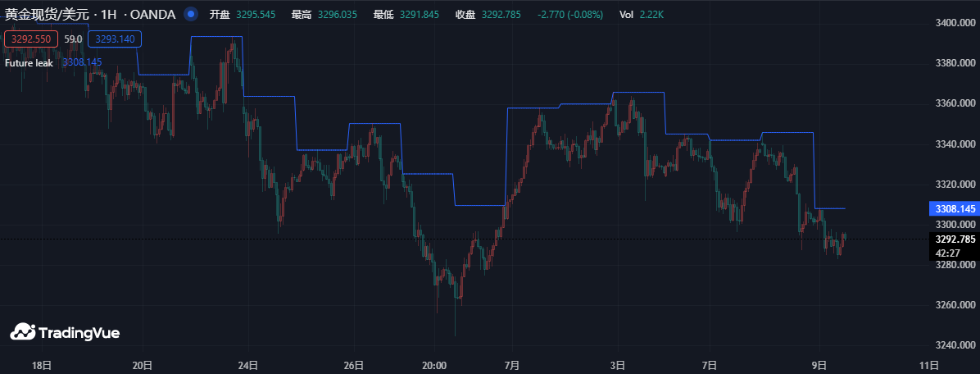Click the TradingVue logo watermark
The width and height of the screenshot is (980, 374).
pyautogui.click(x=65, y=332)
